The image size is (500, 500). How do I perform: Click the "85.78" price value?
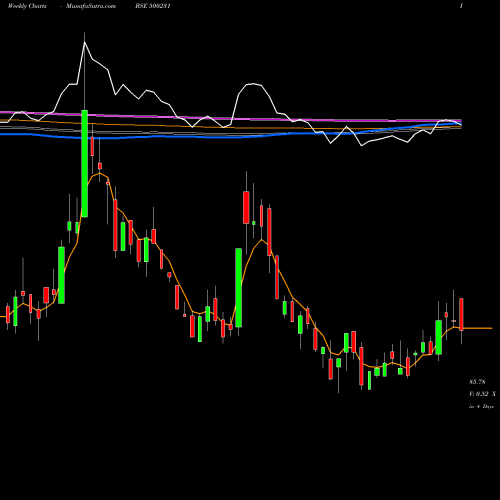point(477,382)
